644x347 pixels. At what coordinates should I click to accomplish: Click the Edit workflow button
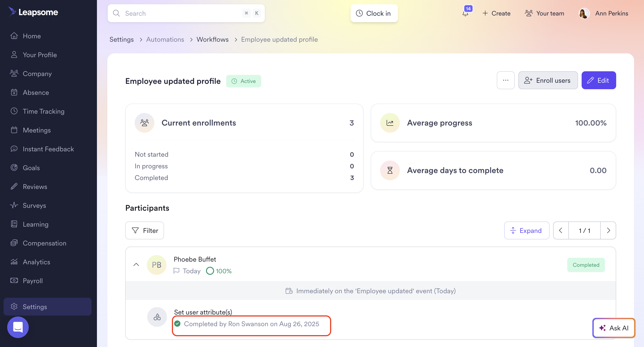click(598, 80)
